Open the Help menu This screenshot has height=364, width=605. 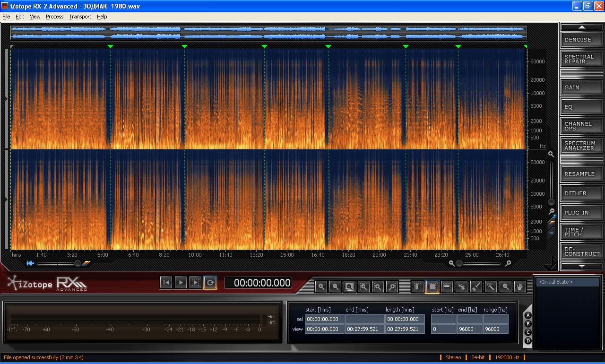pos(102,17)
